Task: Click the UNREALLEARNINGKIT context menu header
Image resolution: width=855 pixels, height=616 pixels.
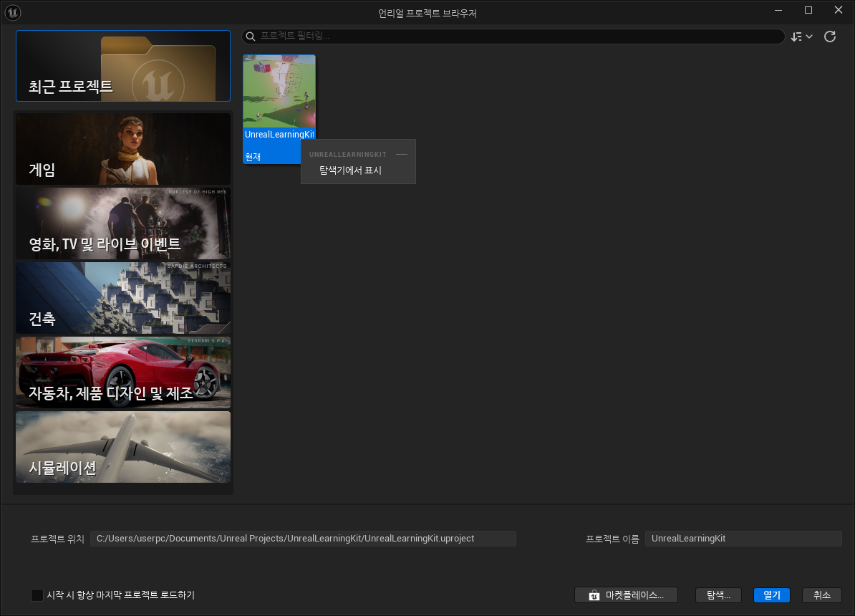Action: point(348,155)
